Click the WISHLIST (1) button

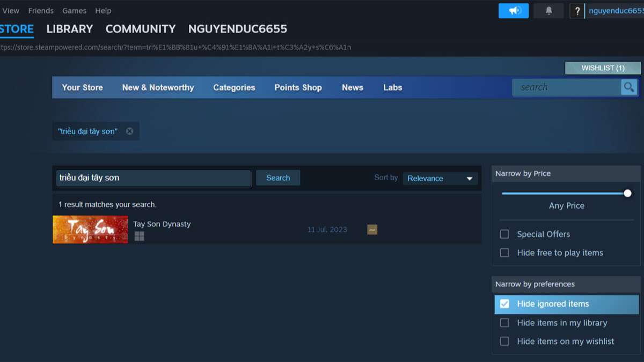(x=603, y=68)
